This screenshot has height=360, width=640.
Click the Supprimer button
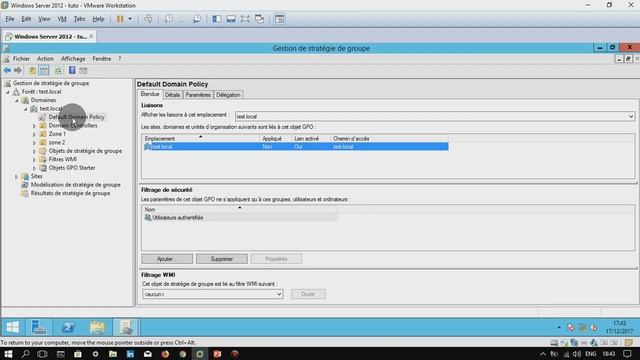click(222, 259)
